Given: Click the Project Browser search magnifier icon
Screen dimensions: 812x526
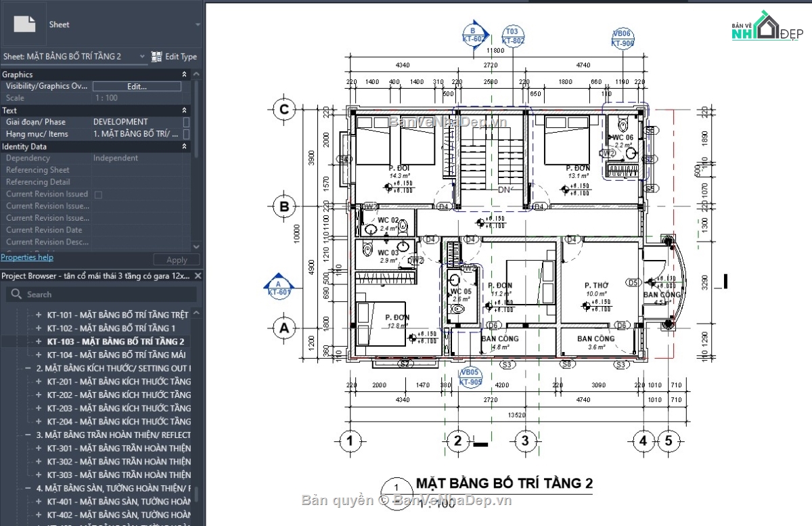Looking at the screenshot, I should coord(15,294).
